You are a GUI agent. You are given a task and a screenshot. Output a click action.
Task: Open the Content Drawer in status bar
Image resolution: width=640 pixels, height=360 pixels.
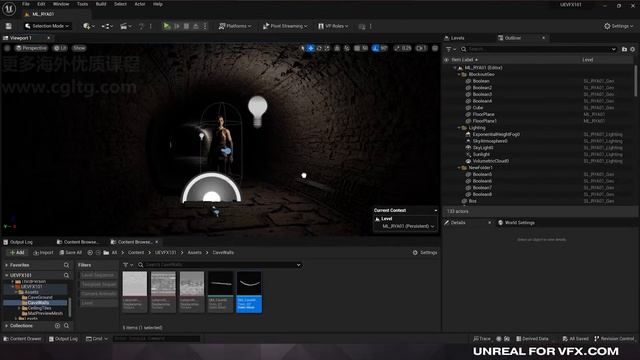coord(22,339)
